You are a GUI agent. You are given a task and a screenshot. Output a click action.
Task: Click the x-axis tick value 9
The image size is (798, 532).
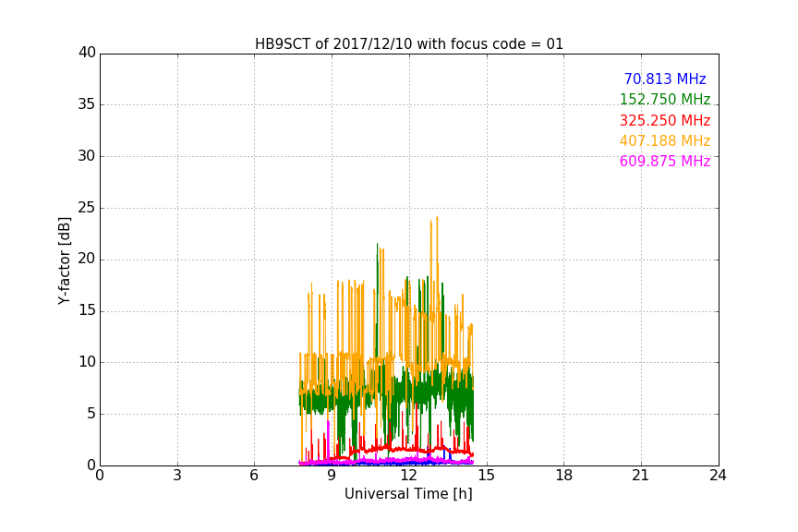coord(332,476)
